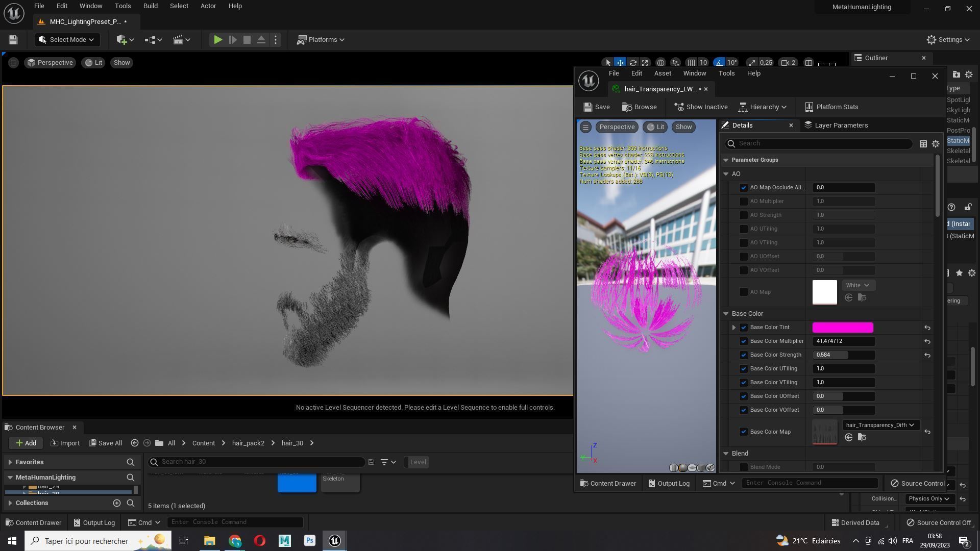Select the scale gizmo tool in viewport
980x551 pixels.
pyautogui.click(x=645, y=63)
